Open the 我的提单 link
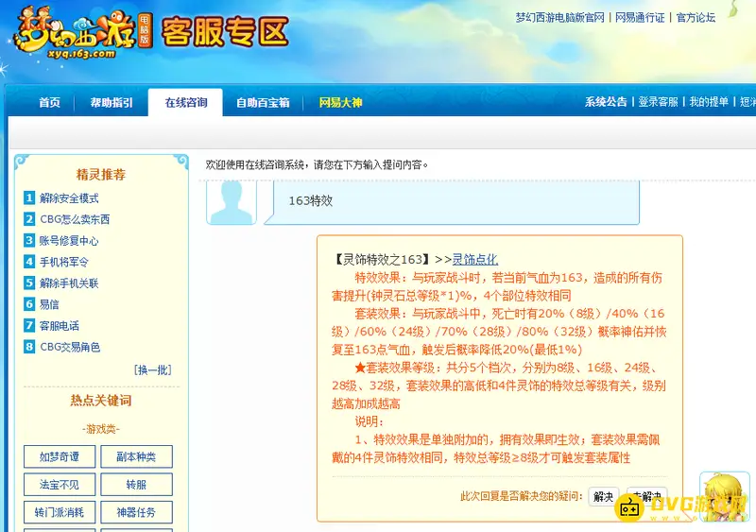This screenshot has width=756, height=532. [x=709, y=102]
